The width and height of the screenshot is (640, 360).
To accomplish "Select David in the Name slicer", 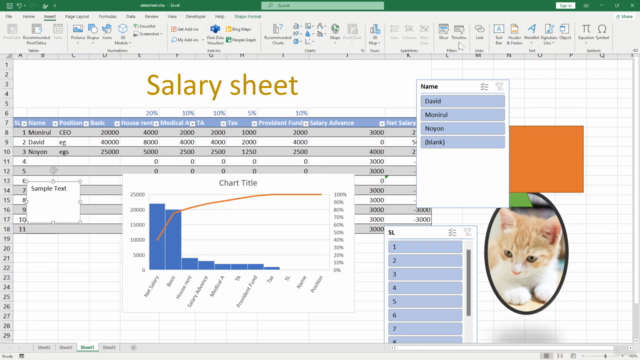I will [462, 101].
